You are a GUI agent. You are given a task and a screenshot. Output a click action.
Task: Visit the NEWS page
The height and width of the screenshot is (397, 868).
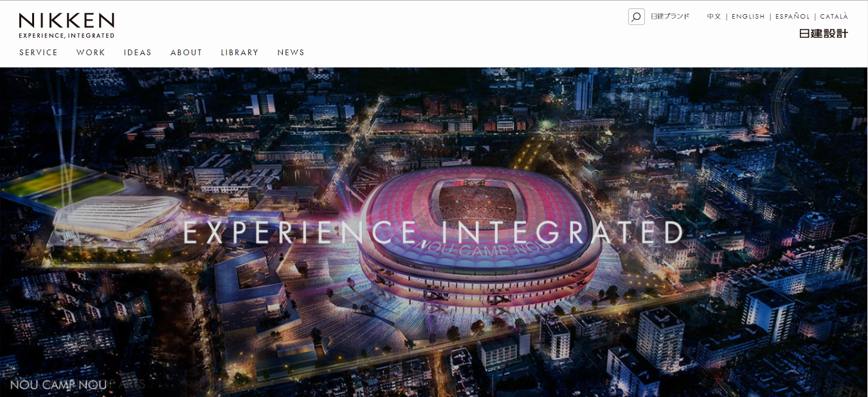tap(291, 53)
